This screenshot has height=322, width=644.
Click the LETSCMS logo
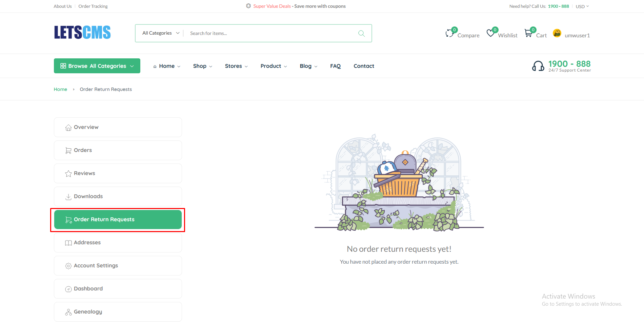pyautogui.click(x=82, y=33)
